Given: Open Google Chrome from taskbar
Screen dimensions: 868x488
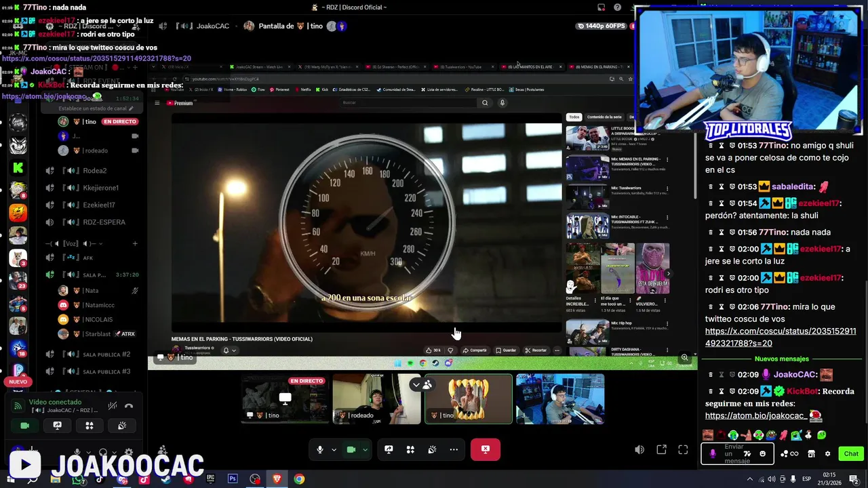Looking at the screenshot, I should pyautogui.click(x=299, y=479).
